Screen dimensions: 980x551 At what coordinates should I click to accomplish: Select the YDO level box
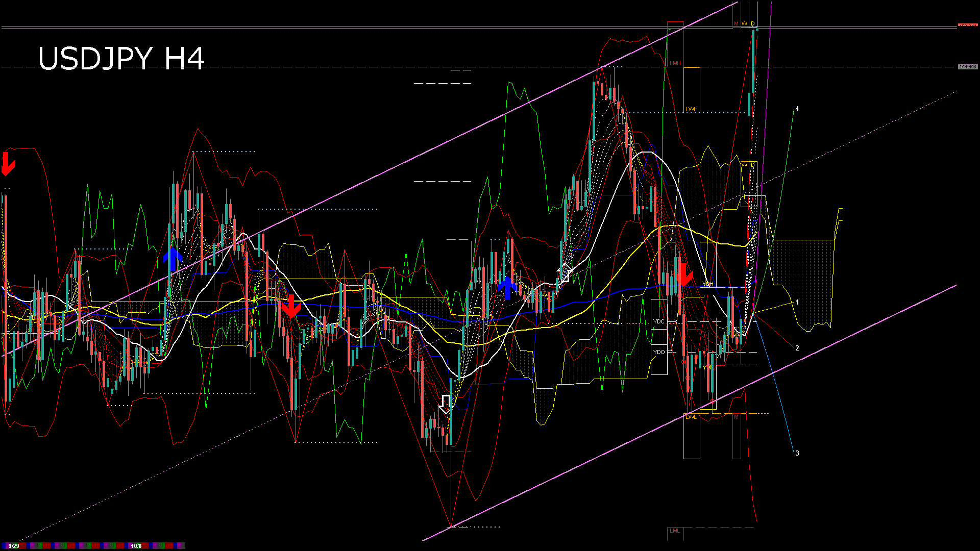(659, 352)
